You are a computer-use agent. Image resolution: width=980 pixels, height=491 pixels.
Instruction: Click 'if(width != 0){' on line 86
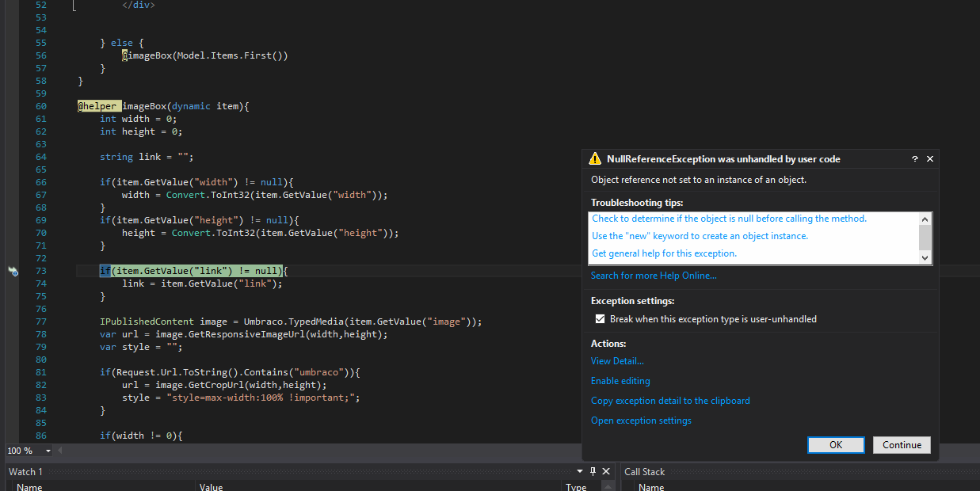(x=141, y=436)
